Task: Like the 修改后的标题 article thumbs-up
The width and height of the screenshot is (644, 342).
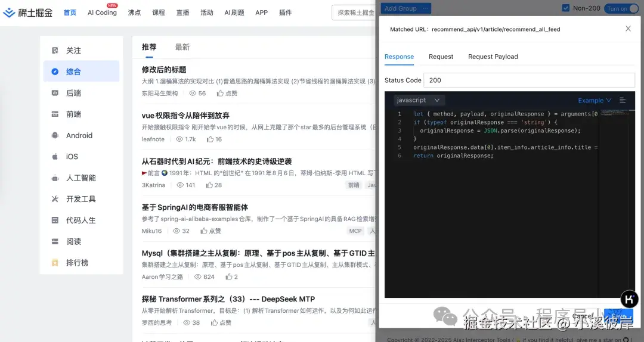Action: point(220,93)
